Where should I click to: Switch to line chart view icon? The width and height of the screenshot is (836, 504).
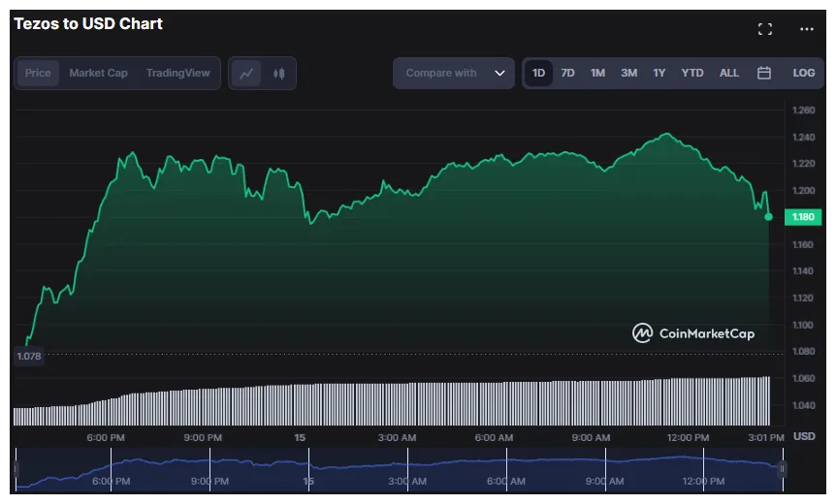246,73
